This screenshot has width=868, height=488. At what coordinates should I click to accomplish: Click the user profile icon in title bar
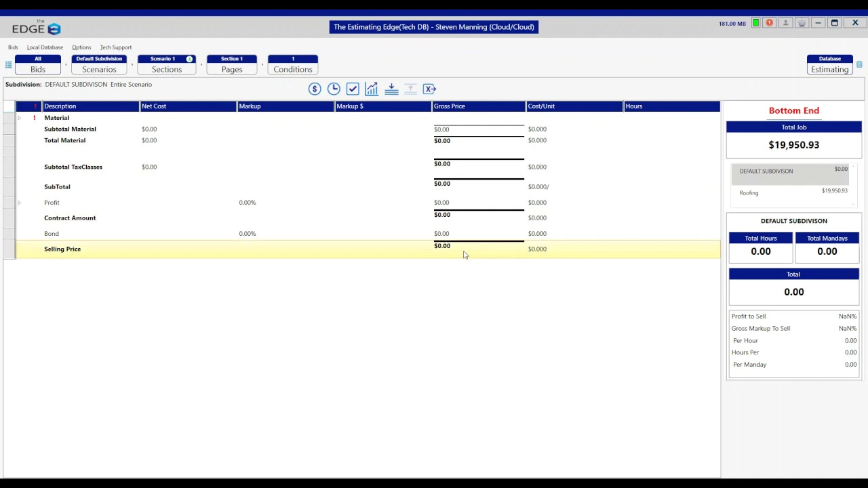785,23
